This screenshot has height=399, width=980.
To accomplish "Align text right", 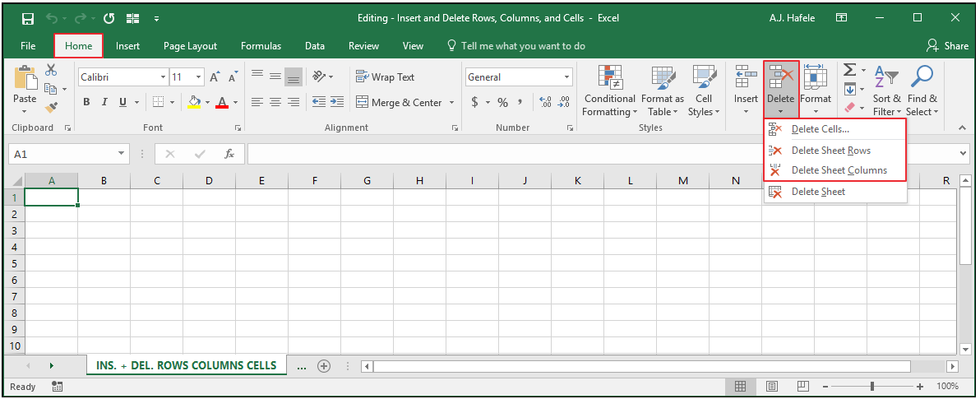I will coord(294,102).
